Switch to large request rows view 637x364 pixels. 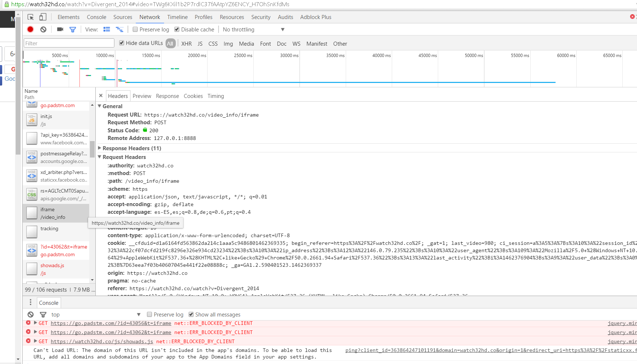pyautogui.click(x=107, y=30)
